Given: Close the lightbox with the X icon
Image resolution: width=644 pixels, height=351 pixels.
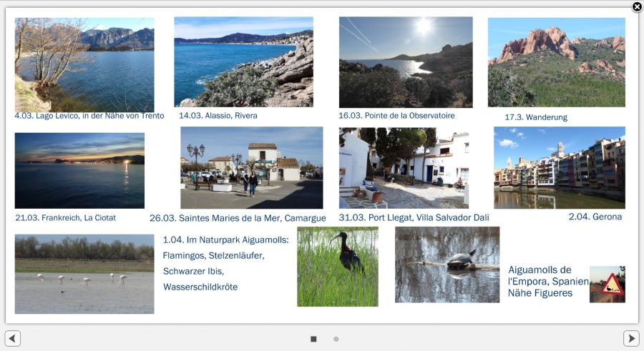Looking at the screenshot, I should (x=637, y=7).
